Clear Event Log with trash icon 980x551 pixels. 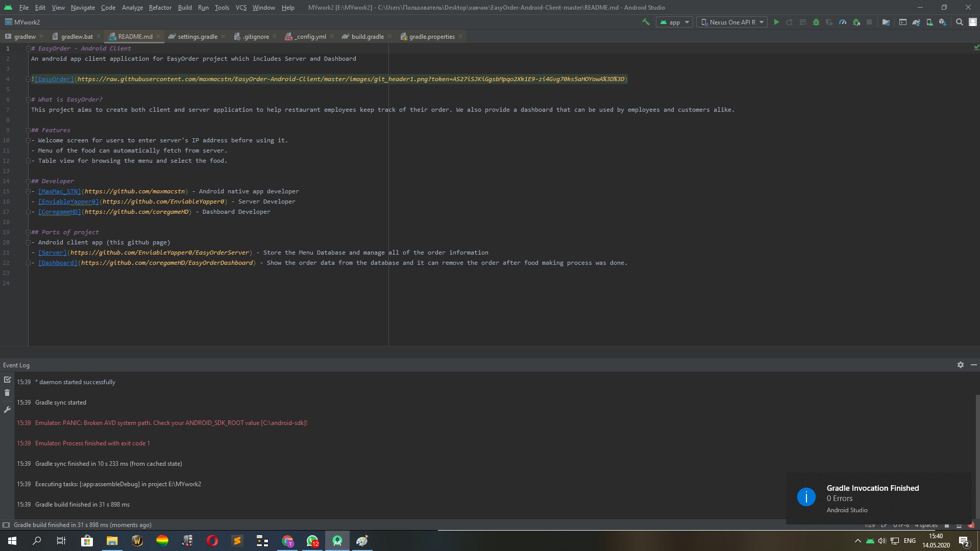(7, 393)
